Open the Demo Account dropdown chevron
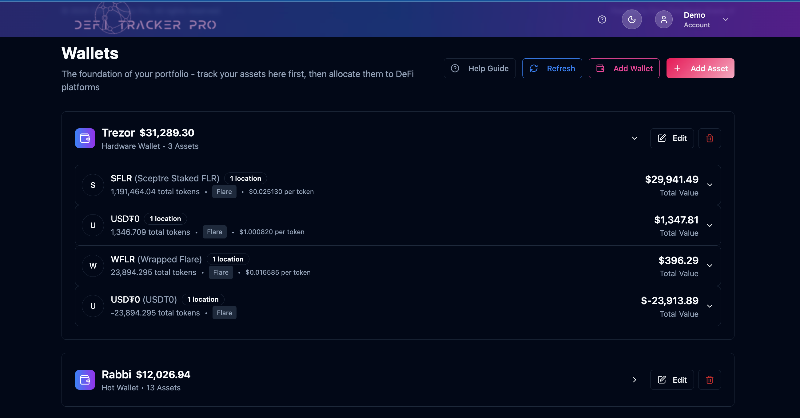 (x=726, y=19)
